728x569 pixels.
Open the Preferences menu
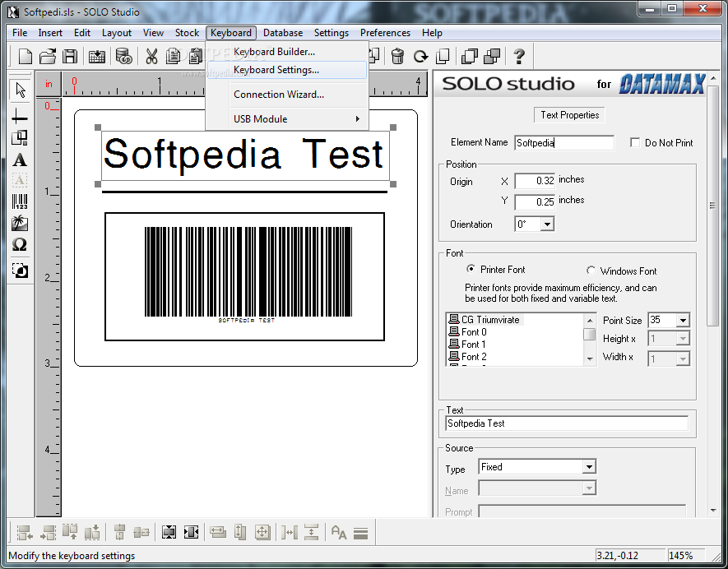pyautogui.click(x=385, y=33)
